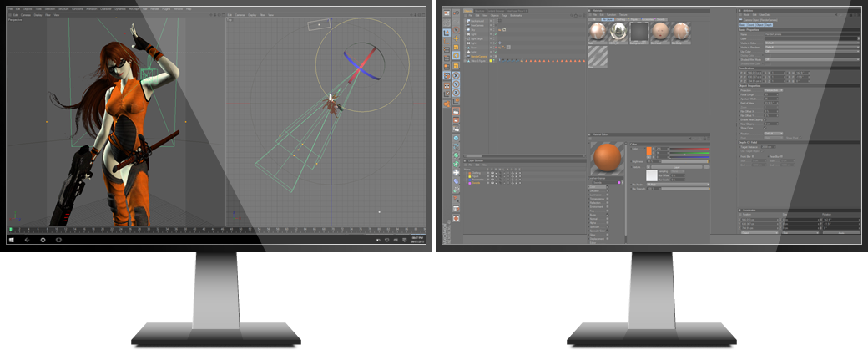Enable the Y axis lock icon
868x350 pixels.
[457, 84]
